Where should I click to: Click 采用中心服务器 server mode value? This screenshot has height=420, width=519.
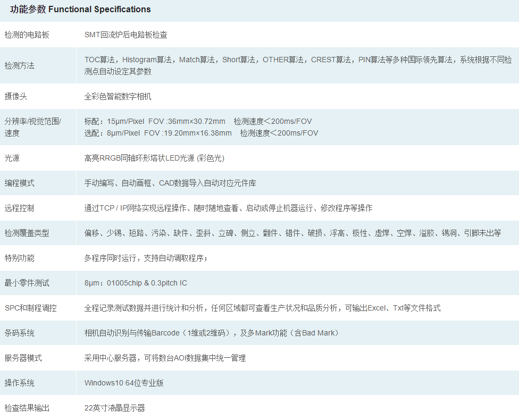165,358
